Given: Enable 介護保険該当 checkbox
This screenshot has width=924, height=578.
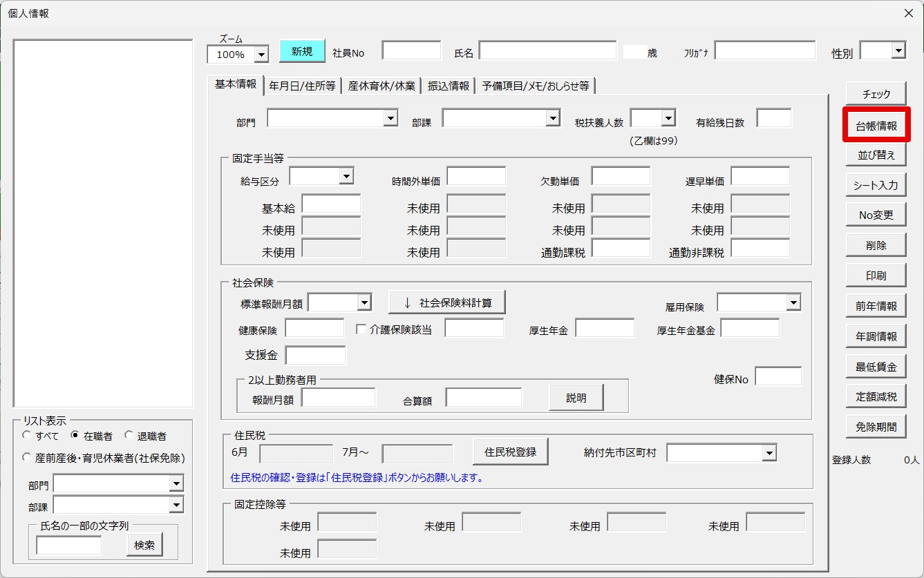Looking at the screenshot, I should coord(361,329).
